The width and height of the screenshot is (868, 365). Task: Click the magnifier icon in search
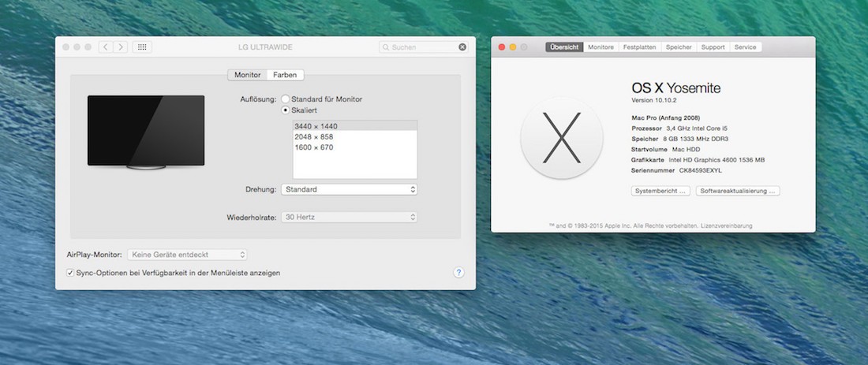(385, 47)
